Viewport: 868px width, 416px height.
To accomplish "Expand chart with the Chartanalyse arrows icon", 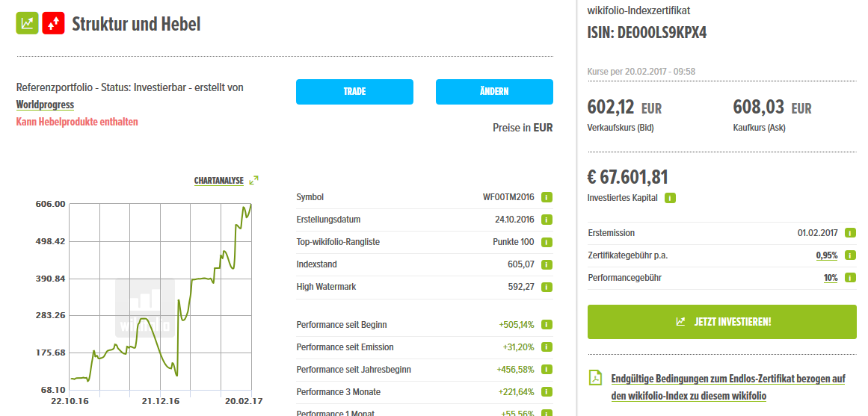I will point(254,180).
